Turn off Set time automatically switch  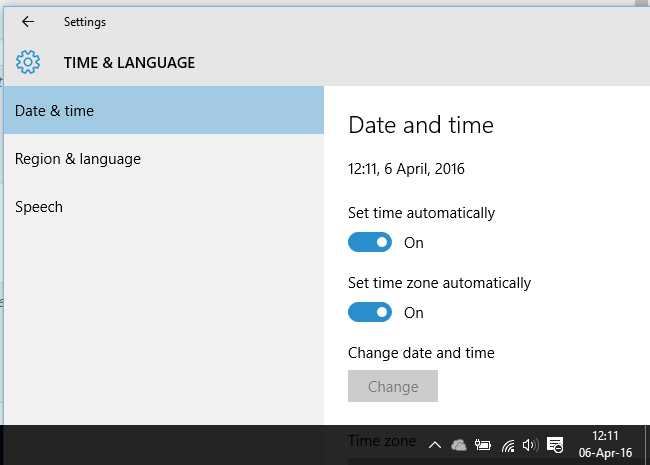[370, 242]
